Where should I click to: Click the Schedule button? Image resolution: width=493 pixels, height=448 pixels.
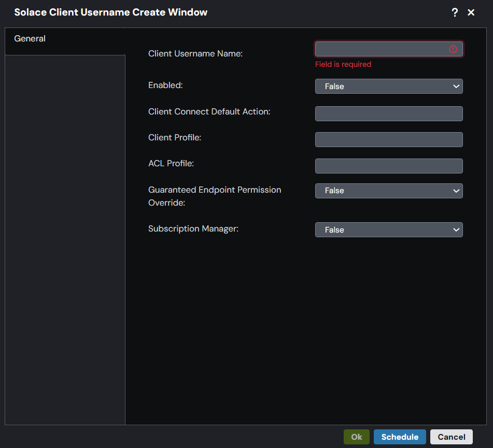click(x=400, y=437)
